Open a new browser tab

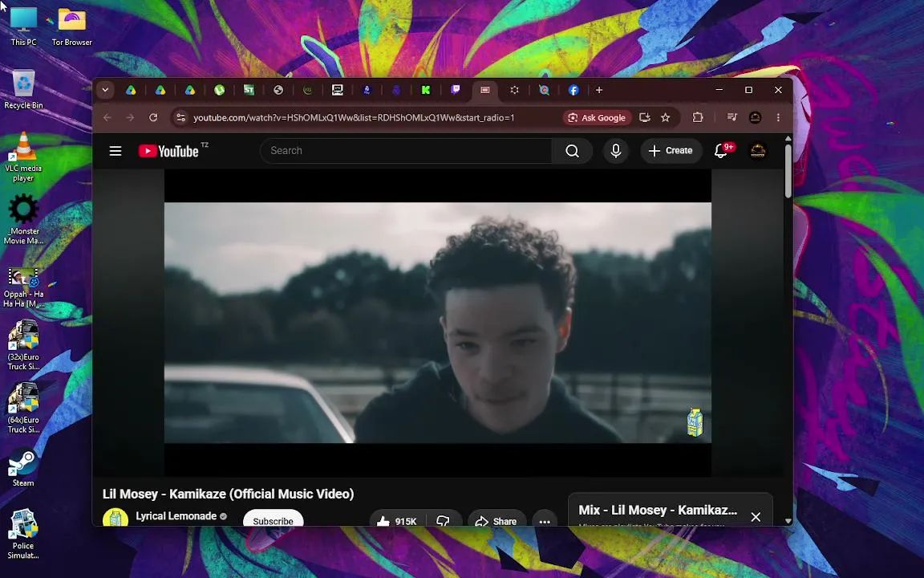[x=599, y=90]
